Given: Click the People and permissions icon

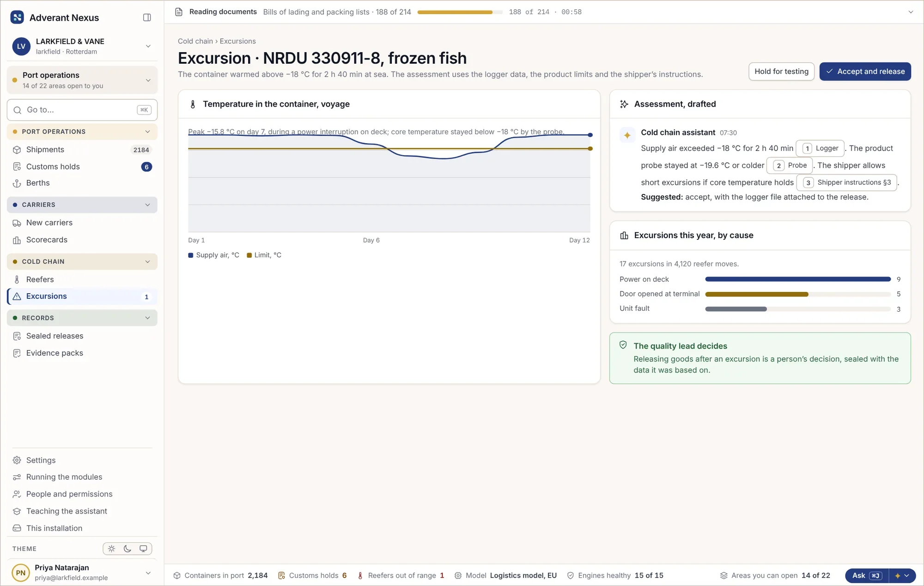Looking at the screenshot, I should coord(17,494).
